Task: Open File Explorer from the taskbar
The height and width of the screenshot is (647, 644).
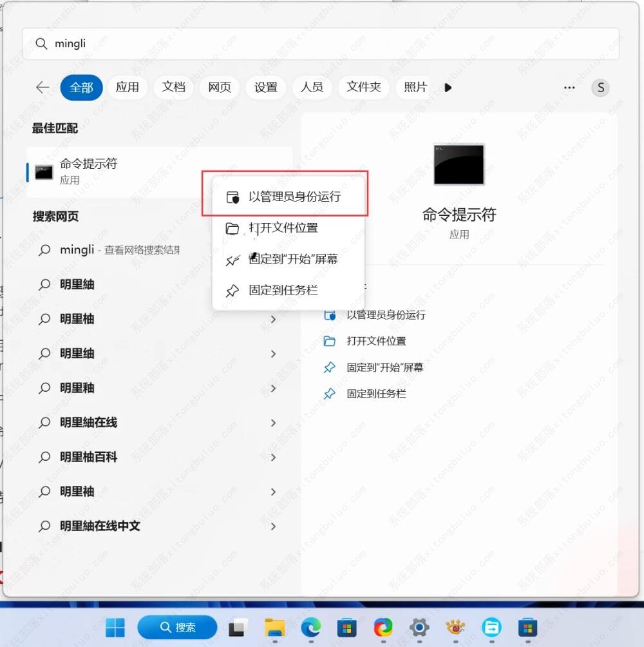Action: coord(275,626)
